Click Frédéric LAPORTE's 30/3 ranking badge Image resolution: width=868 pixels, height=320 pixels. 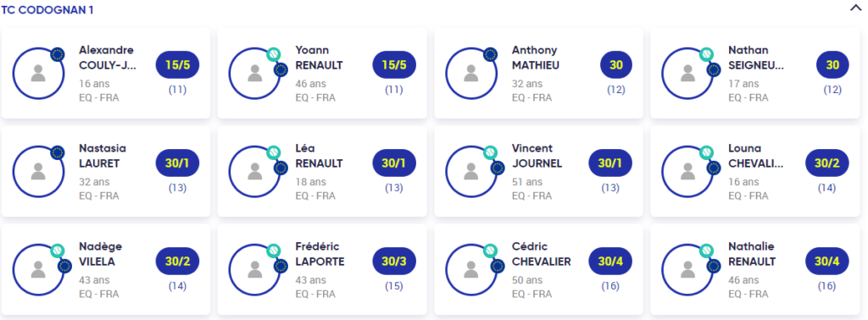(x=394, y=262)
